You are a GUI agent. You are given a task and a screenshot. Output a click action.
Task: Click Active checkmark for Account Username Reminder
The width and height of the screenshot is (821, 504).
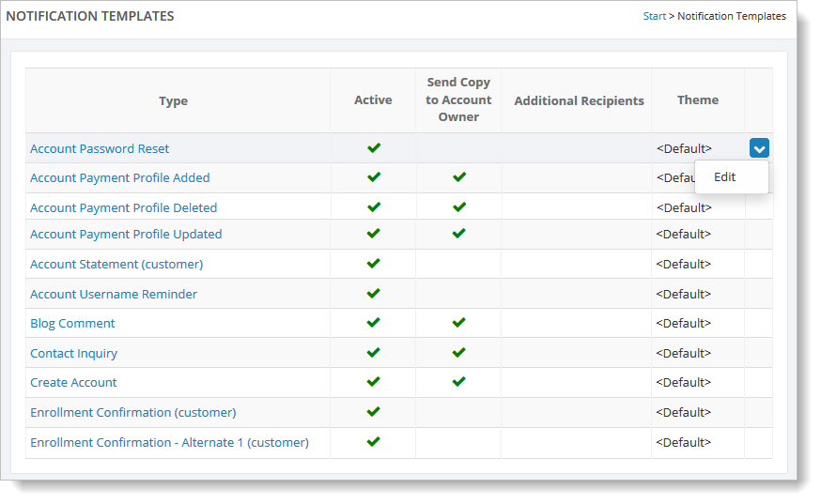[373, 294]
